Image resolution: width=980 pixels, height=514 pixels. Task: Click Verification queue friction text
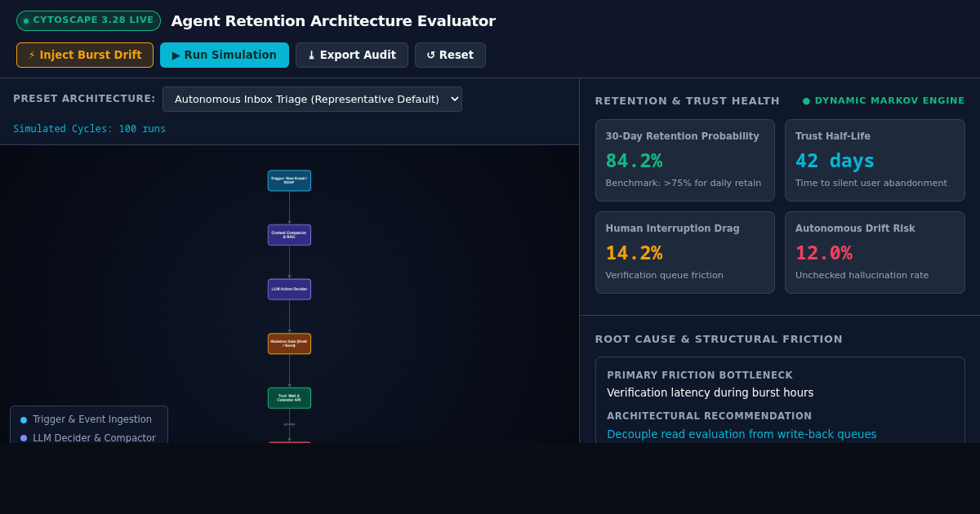point(665,276)
